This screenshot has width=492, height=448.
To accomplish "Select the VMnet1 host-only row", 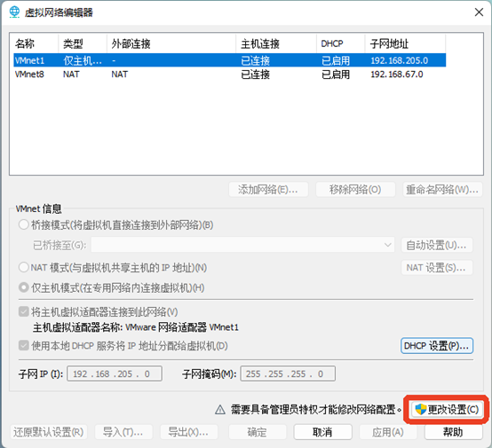I will tap(229, 60).
